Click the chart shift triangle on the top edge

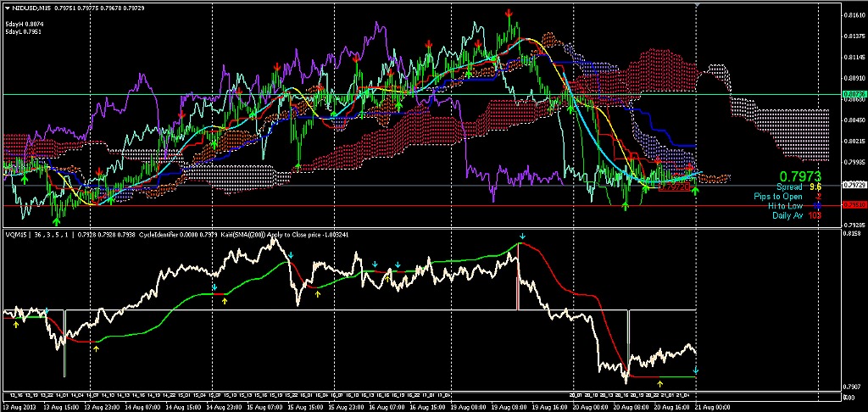697,4
